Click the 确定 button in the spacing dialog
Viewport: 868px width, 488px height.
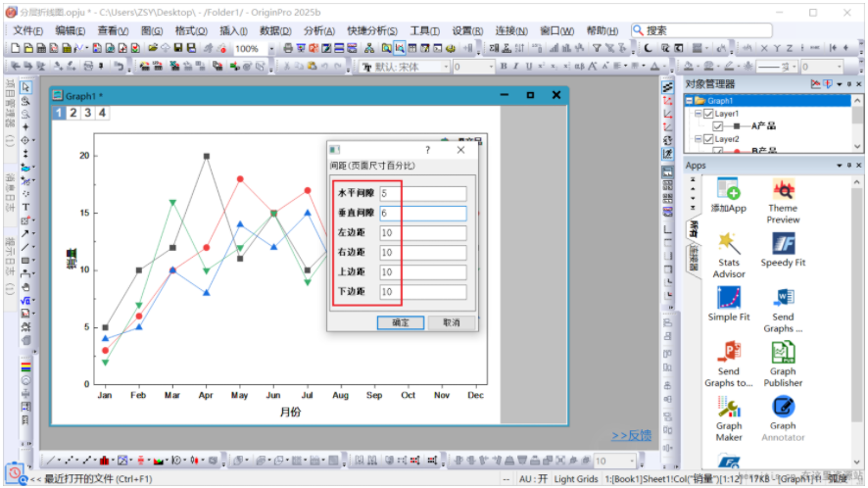click(401, 322)
